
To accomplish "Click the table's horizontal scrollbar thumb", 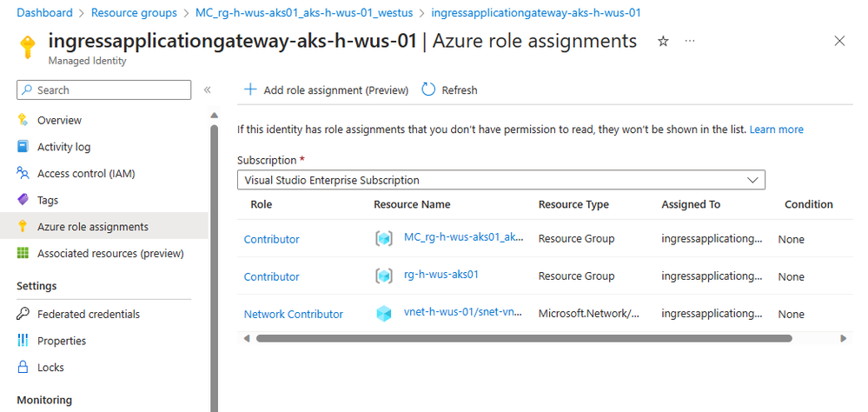I will [524, 338].
